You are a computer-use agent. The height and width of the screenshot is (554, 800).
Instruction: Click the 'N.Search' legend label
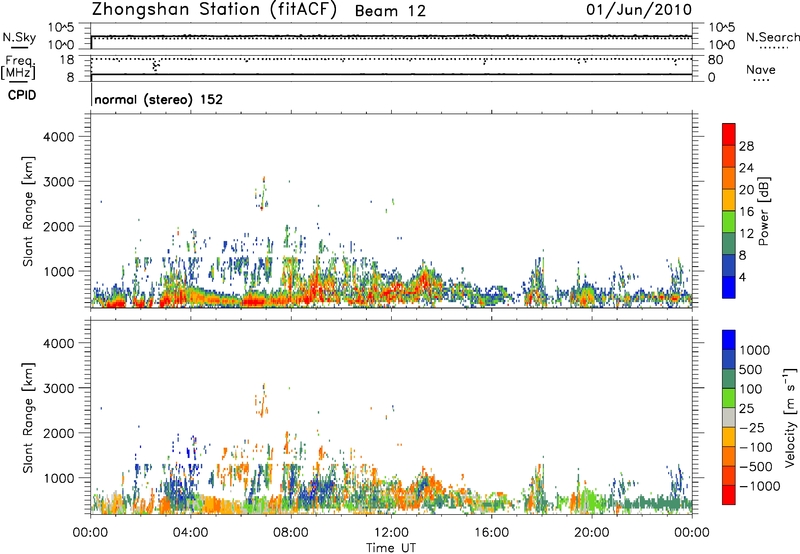772,37
